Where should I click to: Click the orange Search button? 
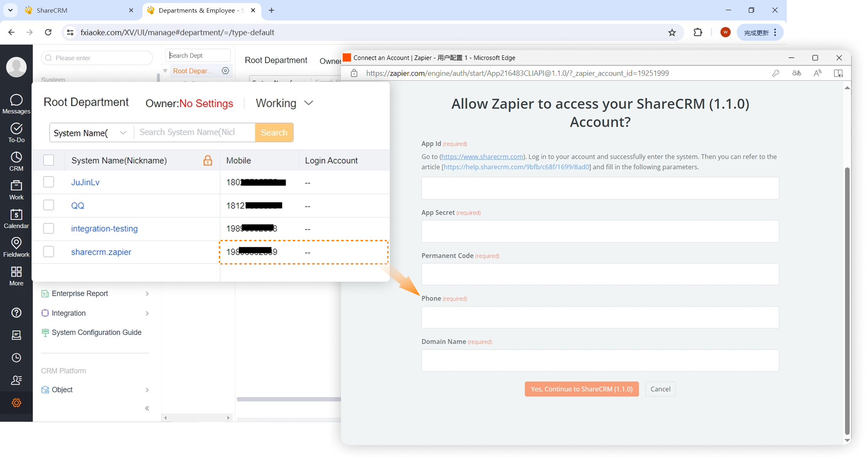click(x=274, y=133)
